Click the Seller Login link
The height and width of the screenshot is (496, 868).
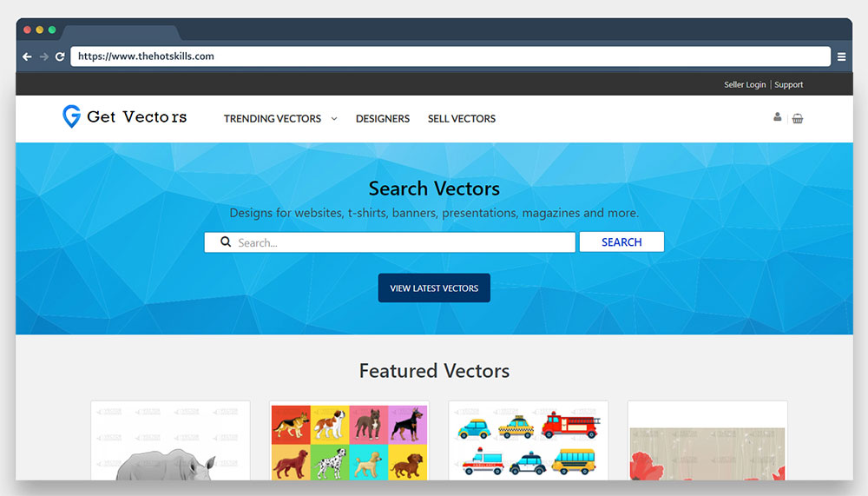coord(745,85)
